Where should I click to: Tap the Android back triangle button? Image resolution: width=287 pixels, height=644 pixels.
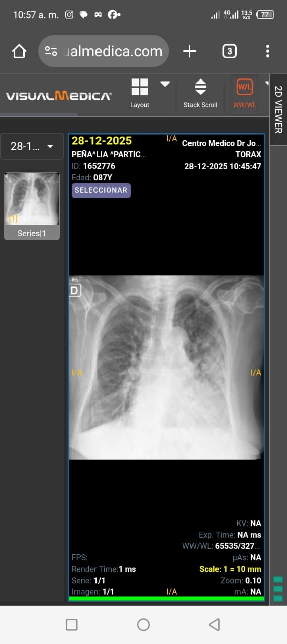coord(214,625)
